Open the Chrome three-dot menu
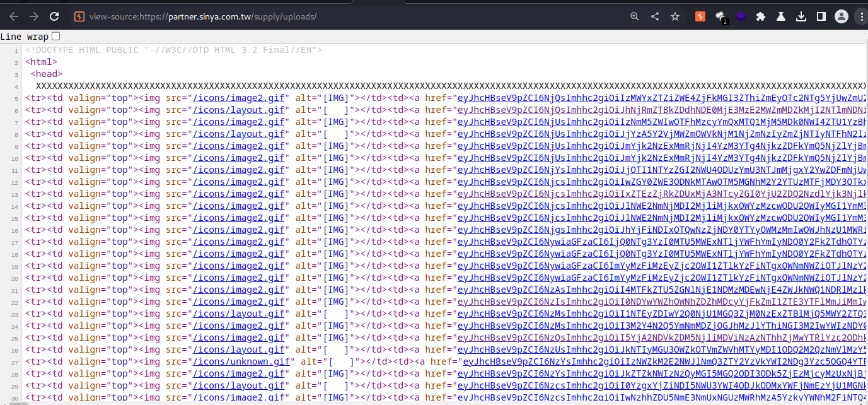The width and height of the screenshot is (868, 405). [x=860, y=16]
